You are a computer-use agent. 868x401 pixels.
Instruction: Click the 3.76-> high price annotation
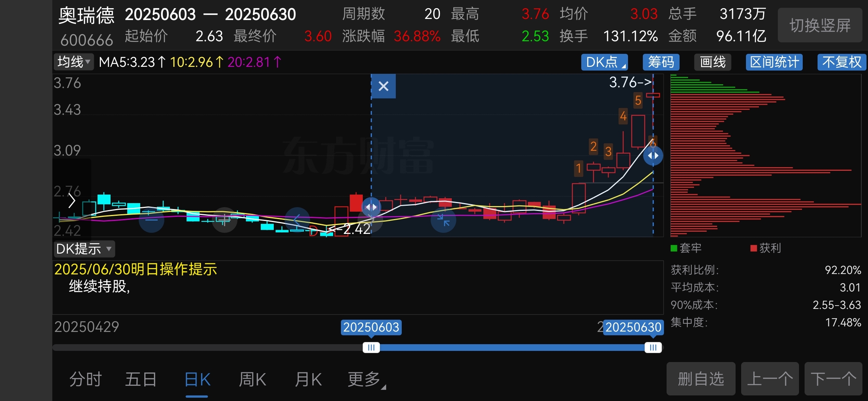[x=631, y=82]
